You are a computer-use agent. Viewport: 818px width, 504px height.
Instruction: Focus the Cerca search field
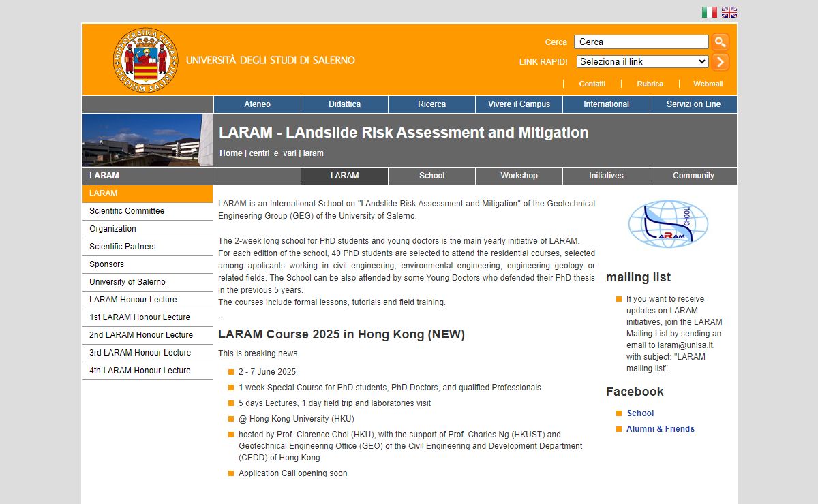[x=641, y=42]
